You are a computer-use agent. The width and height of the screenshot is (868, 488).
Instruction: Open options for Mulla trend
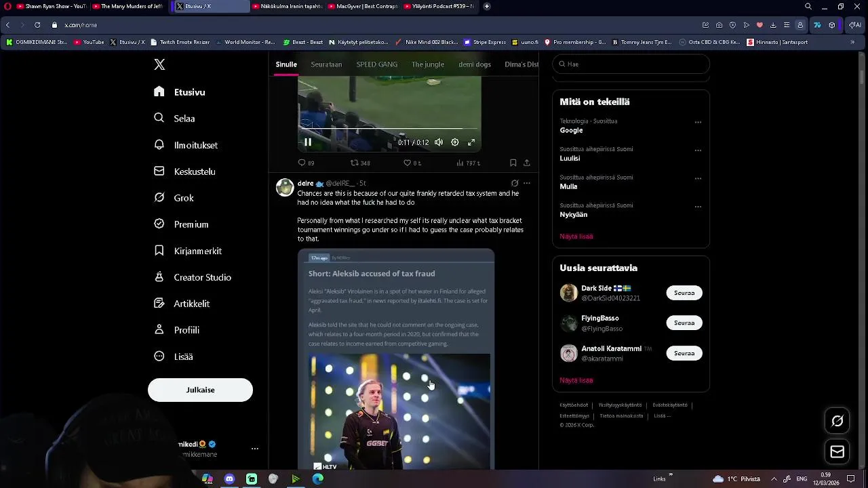pos(698,179)
